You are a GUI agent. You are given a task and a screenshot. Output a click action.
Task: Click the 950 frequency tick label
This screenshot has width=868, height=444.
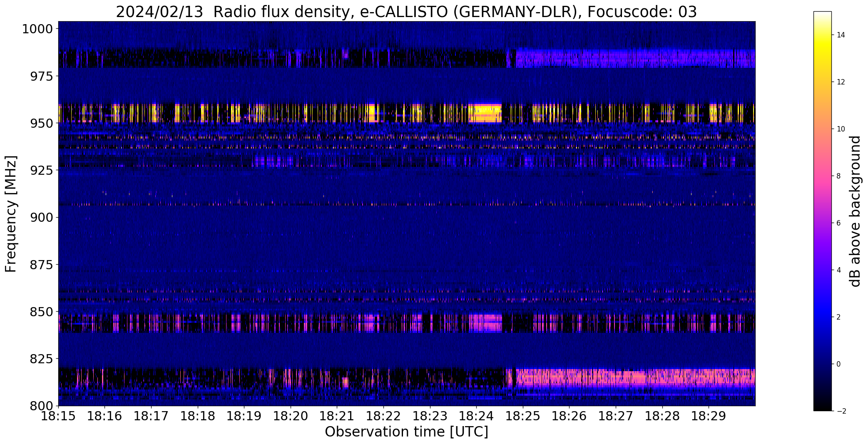(x=41, y=123)
